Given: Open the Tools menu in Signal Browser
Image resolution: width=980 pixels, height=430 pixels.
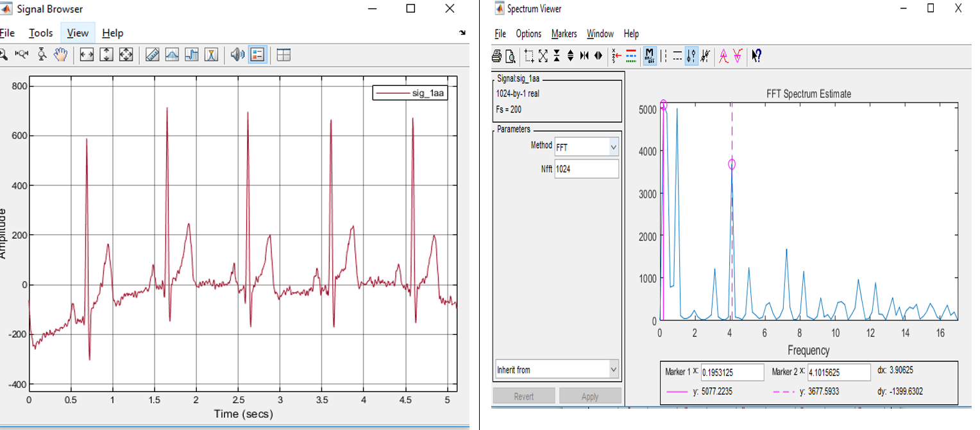Looking at the screenshot, I should [40, 33].
